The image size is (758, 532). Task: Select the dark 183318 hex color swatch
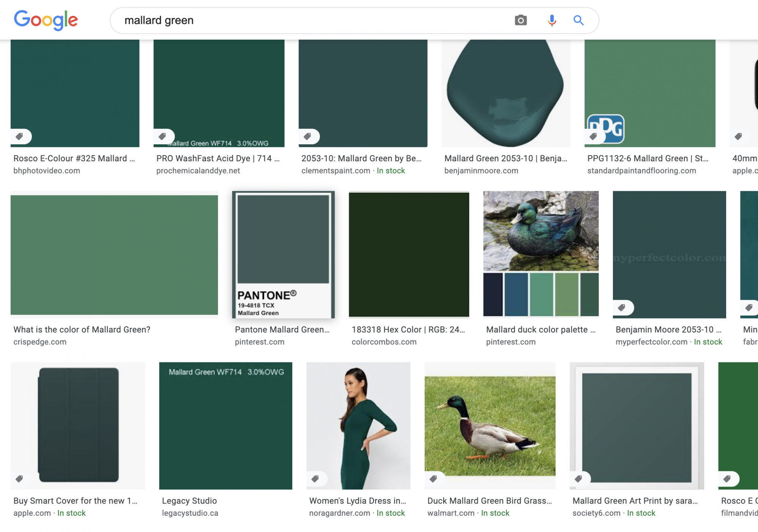pyautogui.click(x=409, y=254)
